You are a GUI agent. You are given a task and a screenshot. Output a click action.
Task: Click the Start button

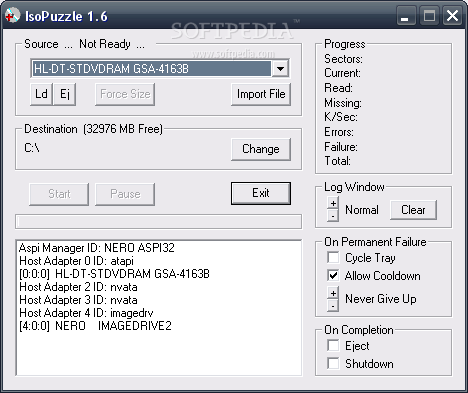(x=59, y=194)
